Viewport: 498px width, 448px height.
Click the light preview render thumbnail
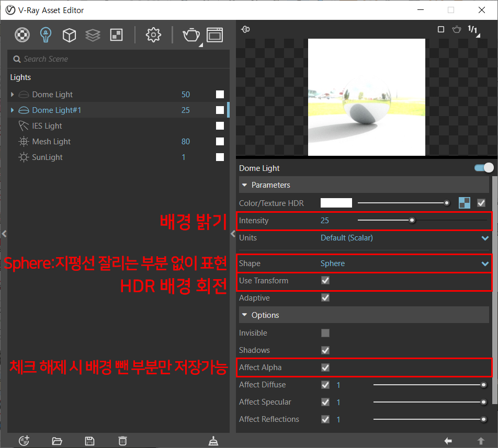pos(367,97)
